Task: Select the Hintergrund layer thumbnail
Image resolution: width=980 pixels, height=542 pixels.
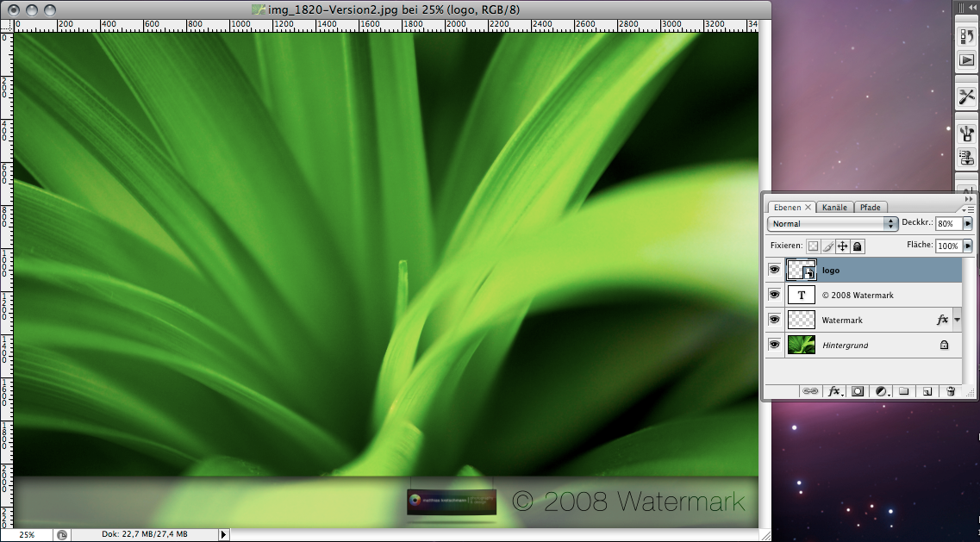Action: pos(802,345)
